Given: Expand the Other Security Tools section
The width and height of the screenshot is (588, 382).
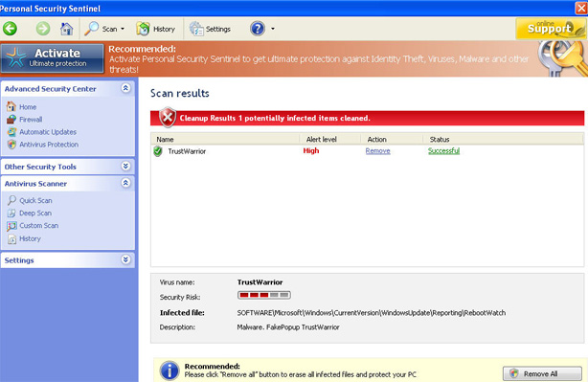Looking at the screenshot, I should [x=125, y=166].
